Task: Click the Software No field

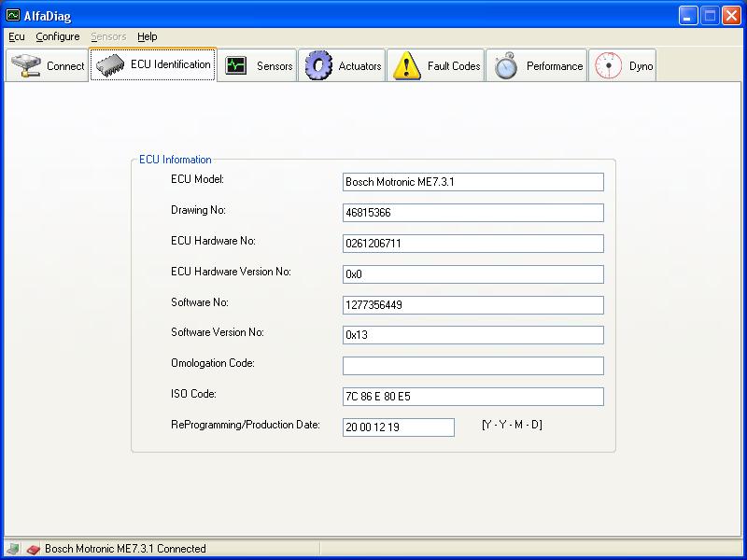Action: [x=473, y=305]
